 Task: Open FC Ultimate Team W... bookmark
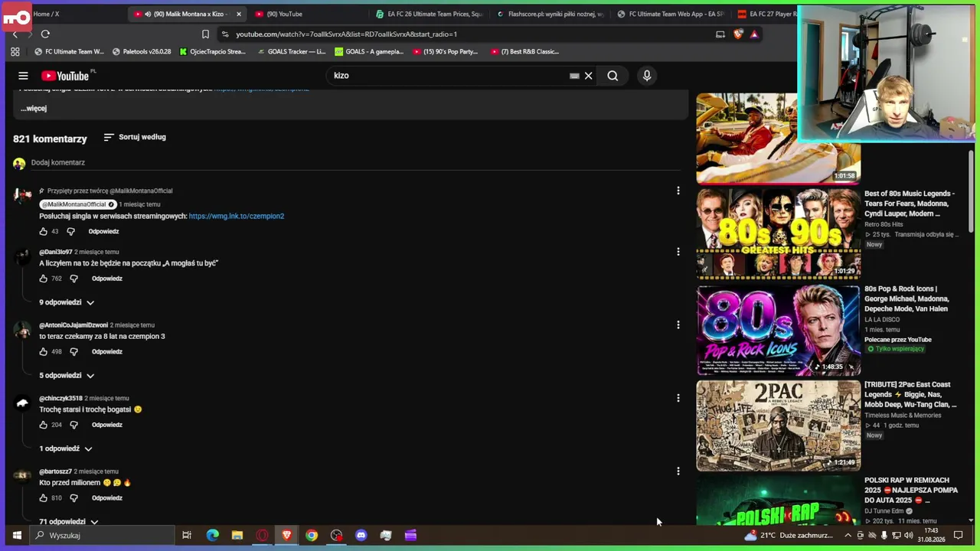coord(70,51)
